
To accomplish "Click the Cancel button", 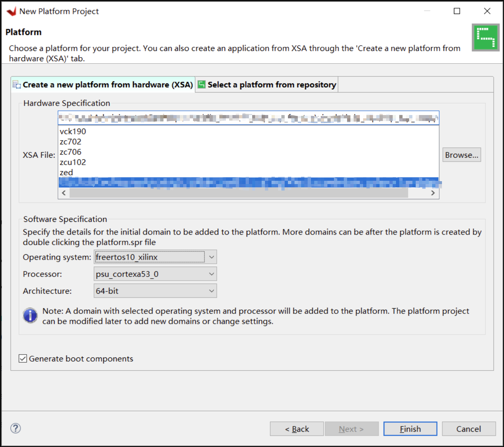I will point(469,429).
